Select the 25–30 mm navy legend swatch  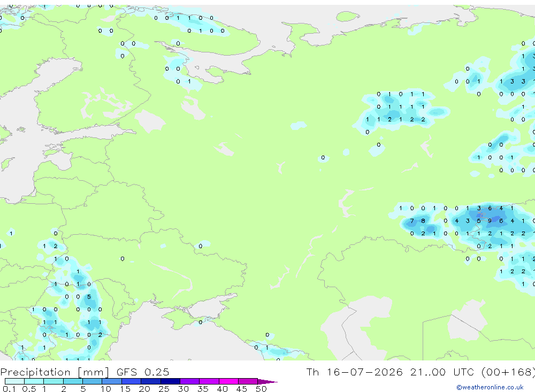(170, 381)
